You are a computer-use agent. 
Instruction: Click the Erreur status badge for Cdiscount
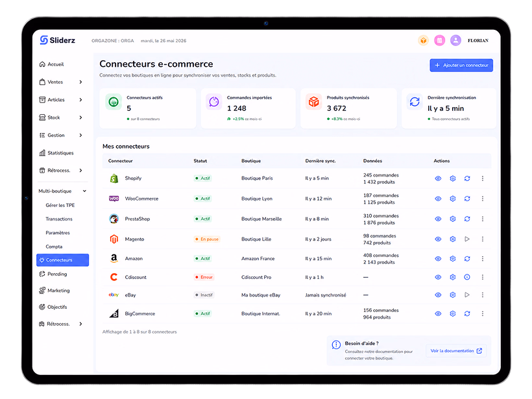click(x=204, y=277)
